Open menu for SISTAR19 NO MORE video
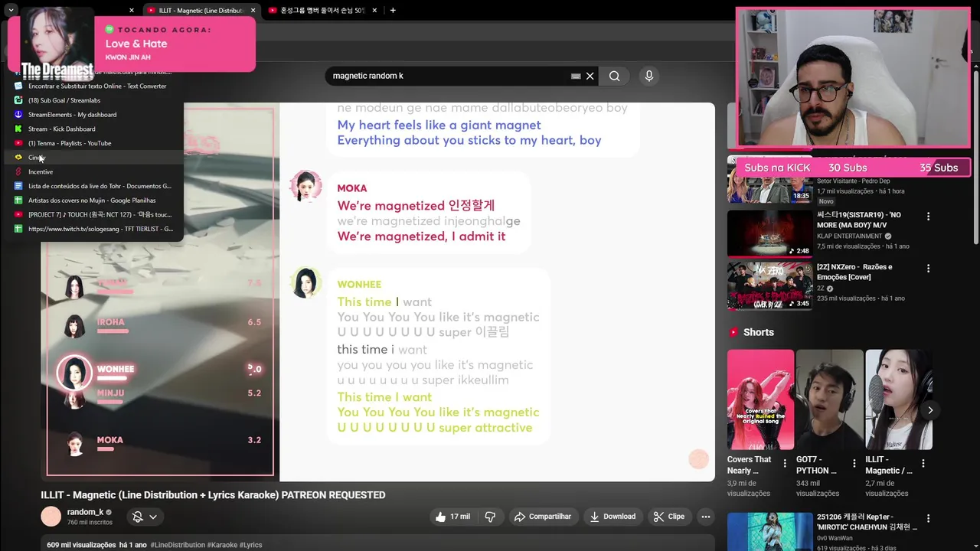The image size is (980, 551). (928, 217)
